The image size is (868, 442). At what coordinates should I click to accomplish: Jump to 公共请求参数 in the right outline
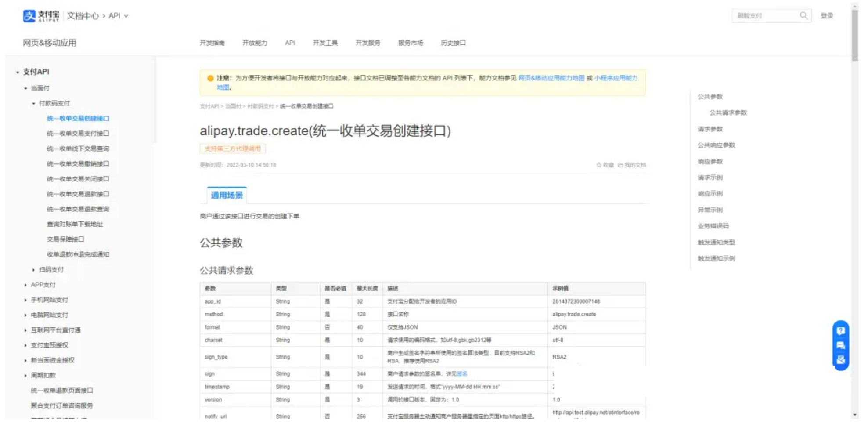coord(728,113)
